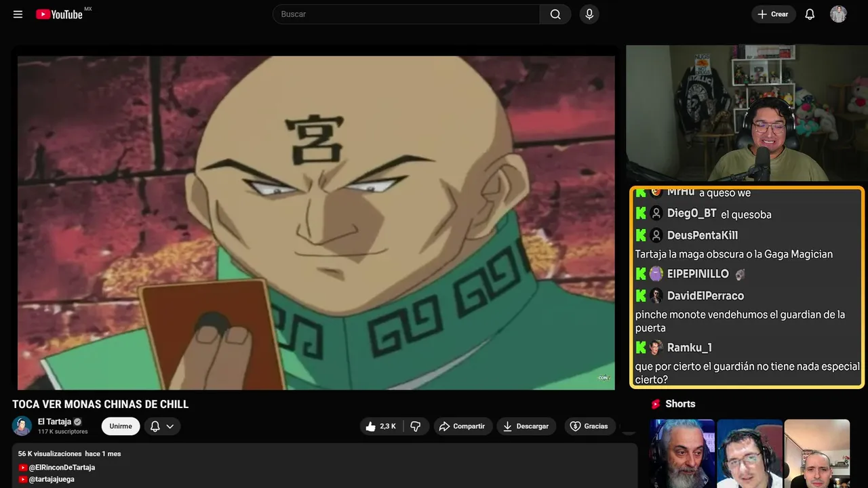Click the Gracias button

pyautogui.click(x=589, y=426)
